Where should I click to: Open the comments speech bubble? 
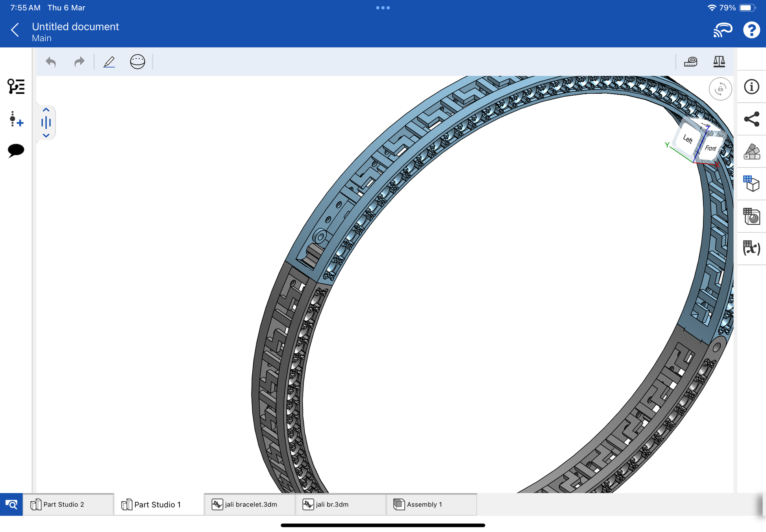point(16,150)
